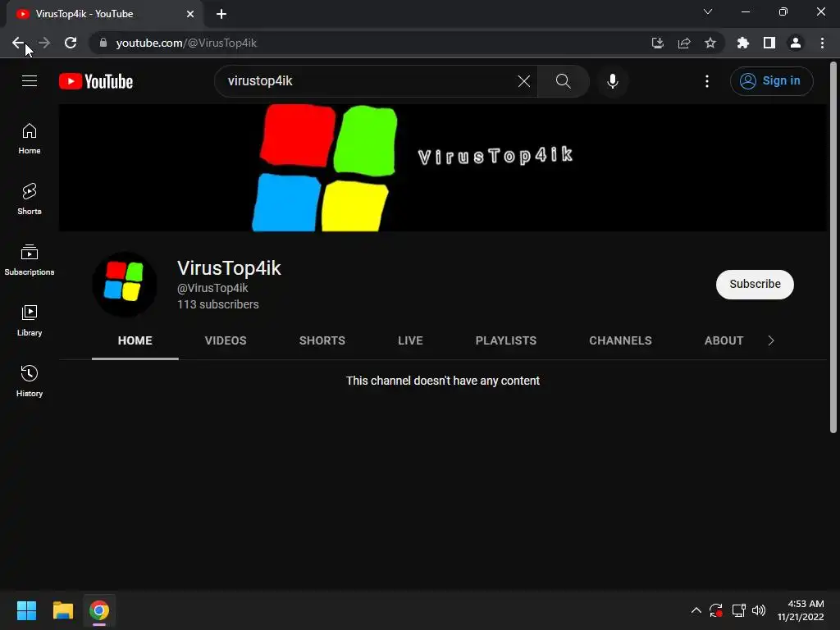Click the page vertical scrollbar
This screenshot has width=840, height=630.
coord(833,246)
